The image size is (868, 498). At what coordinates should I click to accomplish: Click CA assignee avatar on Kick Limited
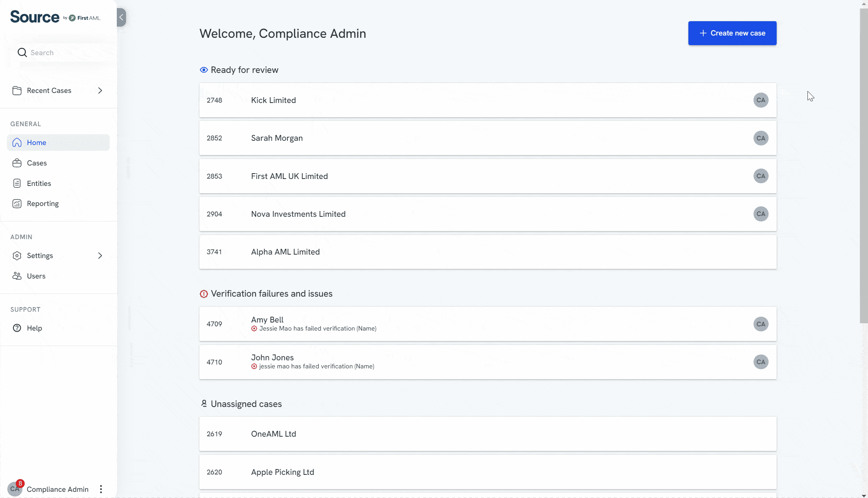[x=760, y=100]
